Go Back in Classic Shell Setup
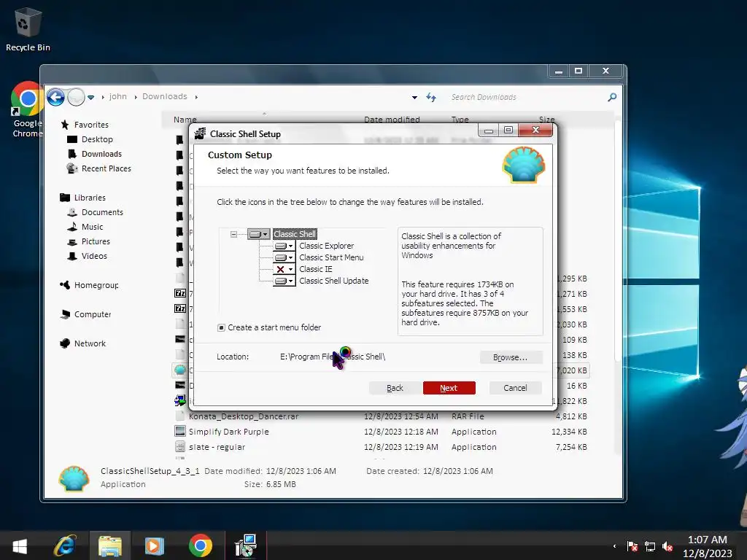Image resolution: width=747 pixels, height=560 pixels. click(x=395, y=388)
